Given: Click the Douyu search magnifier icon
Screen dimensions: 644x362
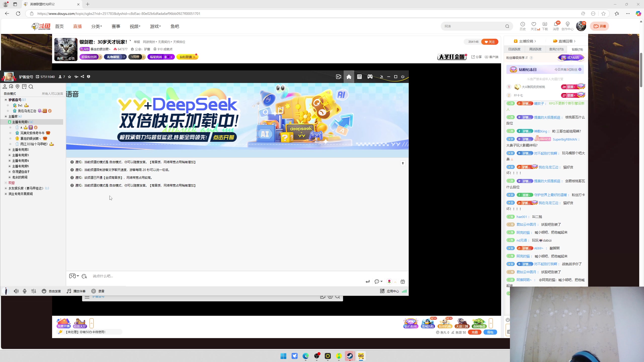Looking at the screenshot, I should [x=507, y=26].
